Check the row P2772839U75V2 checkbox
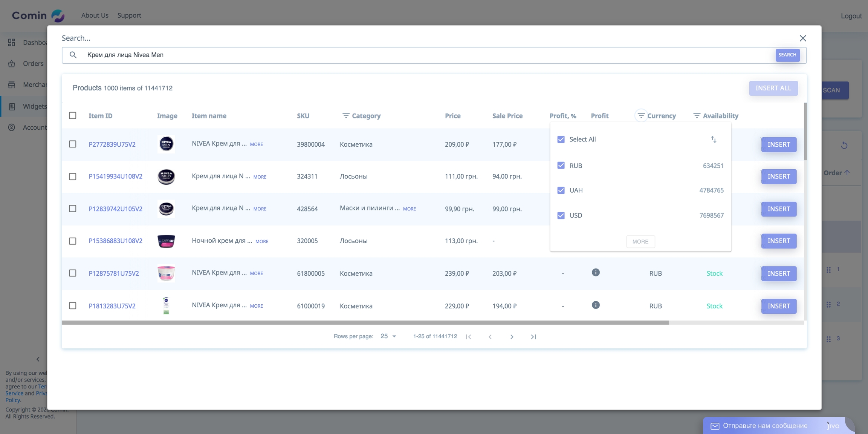The width and height of the screenshot is (868, 434). tap(73, 144)
